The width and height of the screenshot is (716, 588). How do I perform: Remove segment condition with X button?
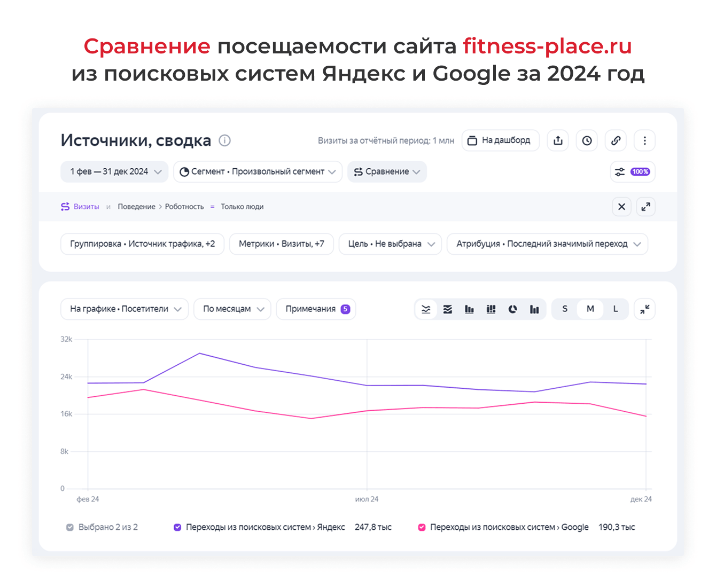coord(621,207)
